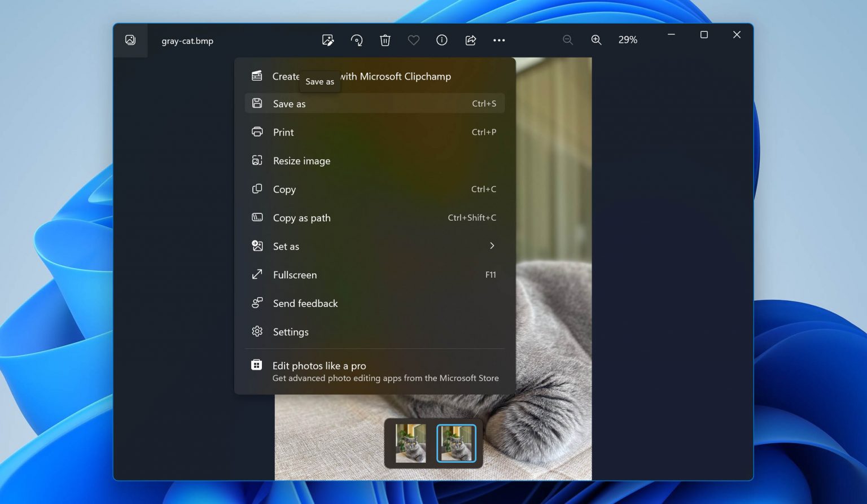Viewport: 867px width, 504px height.
Task: Click the 29% zoom level indicator
Action: click(628, 40)
